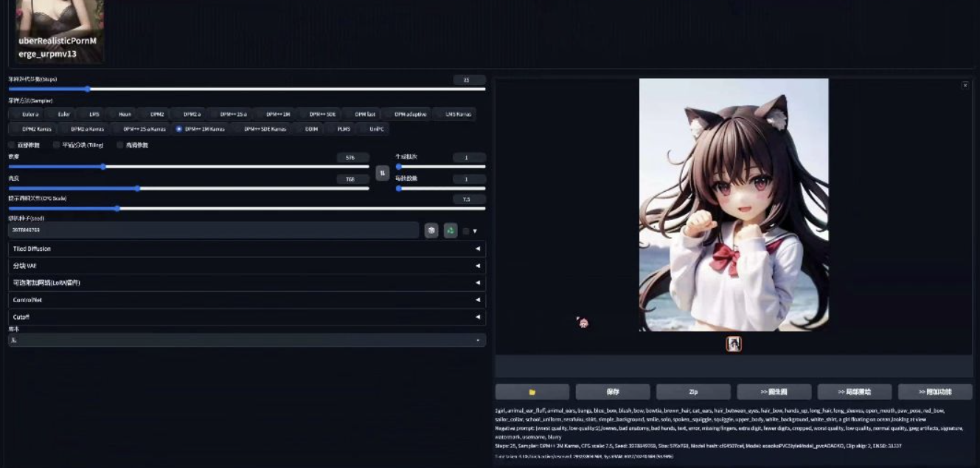Select the Euler a sampler
Screen dimensions: 980x468
[x=27, y=114]
